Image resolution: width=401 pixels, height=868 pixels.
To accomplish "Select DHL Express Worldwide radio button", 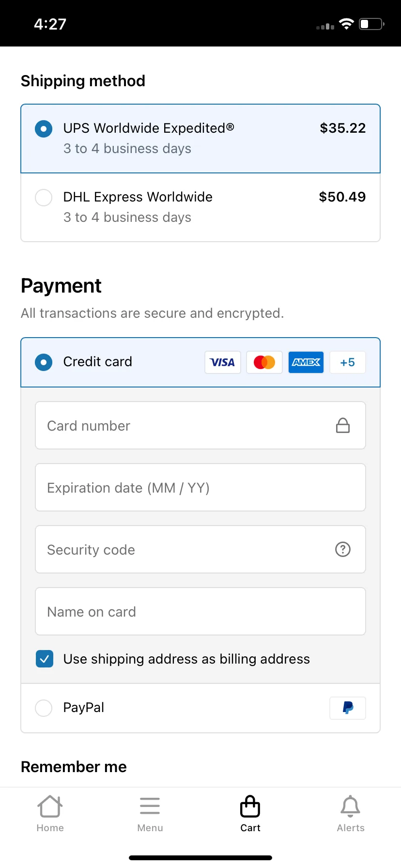I will tap(44, 198).
